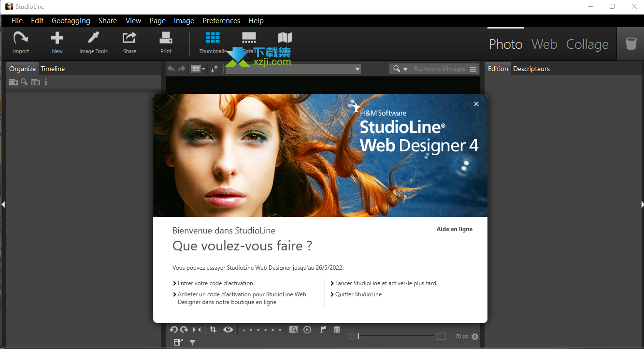Open the Share menu in the menu bar

point(108,21)
